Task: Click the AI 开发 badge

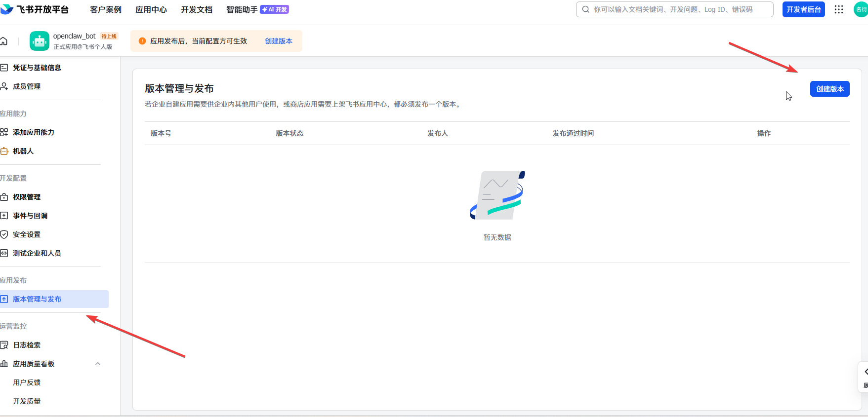Action: point(275,9)
